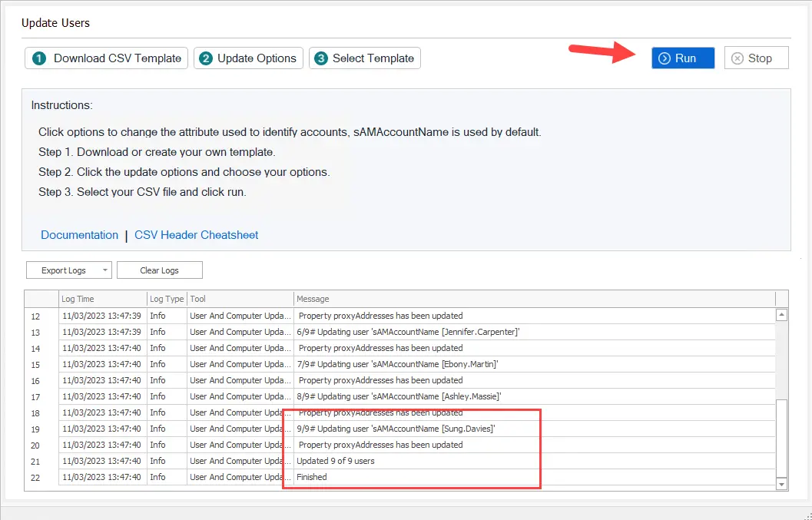The width and height of the screenshot is (812, 520).
Task: Click the log vertical scrollbar thumb
Action: coord(781,439)
